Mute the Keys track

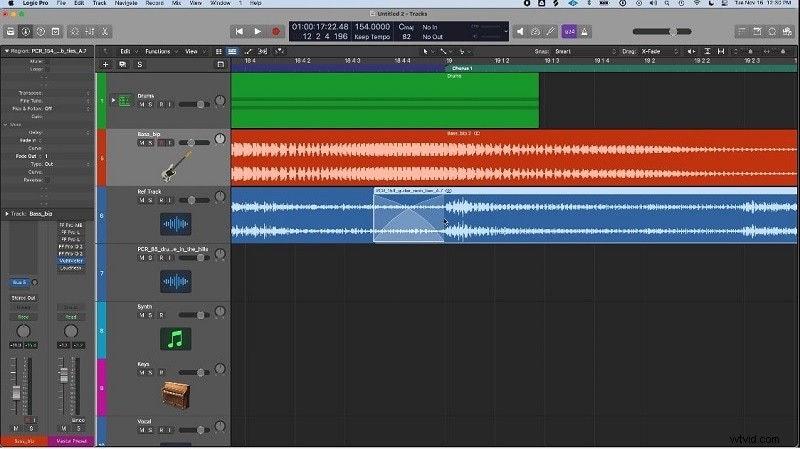pyautogui.click(x=142, y=372)
